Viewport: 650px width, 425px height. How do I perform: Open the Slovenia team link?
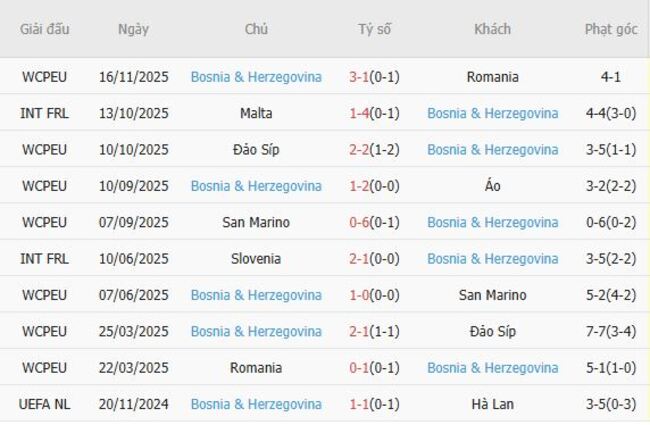coord(256,259)
